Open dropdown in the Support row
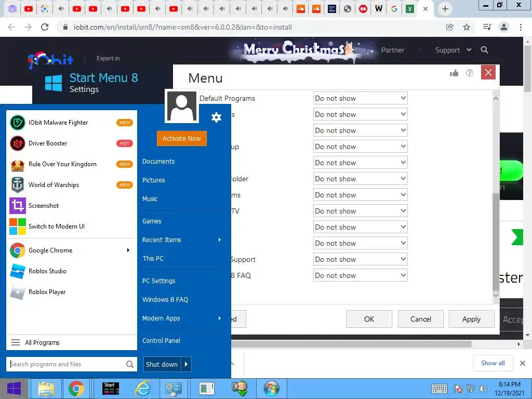 [361, 259]
